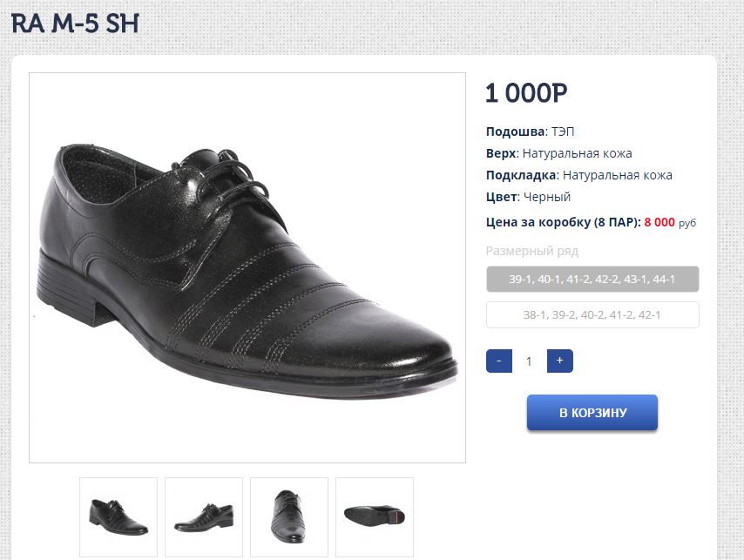Select size row 39-1, 40-1, 41-2, 42-2, 43-1, 44-1

592,280
